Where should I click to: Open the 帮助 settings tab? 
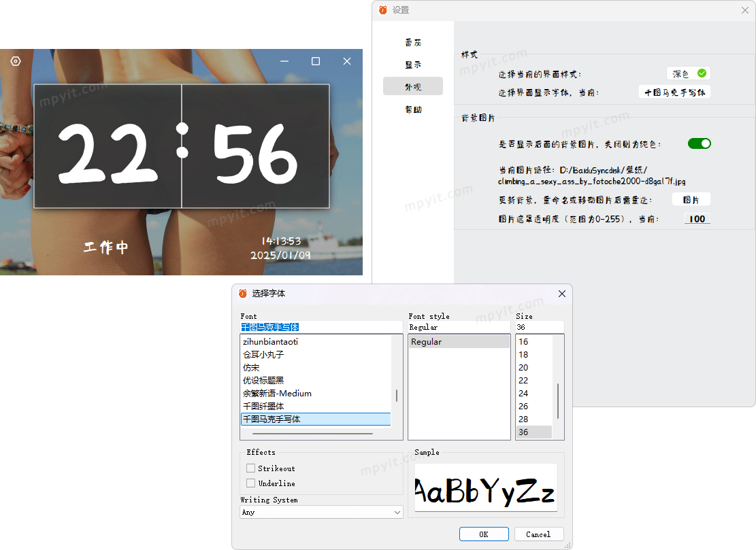[x=413, y=109]
